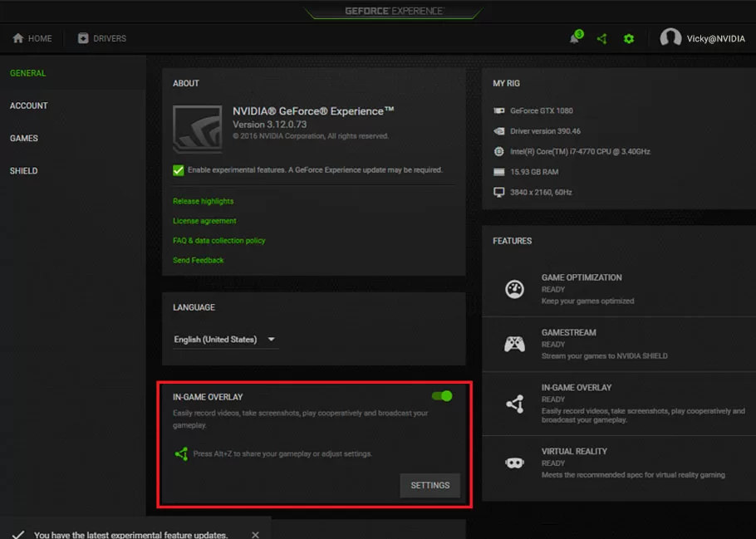The height and width of the screenshot is (539, 756).
Task: Open In-Game Overlay Settings button
Action: (430, 486)
